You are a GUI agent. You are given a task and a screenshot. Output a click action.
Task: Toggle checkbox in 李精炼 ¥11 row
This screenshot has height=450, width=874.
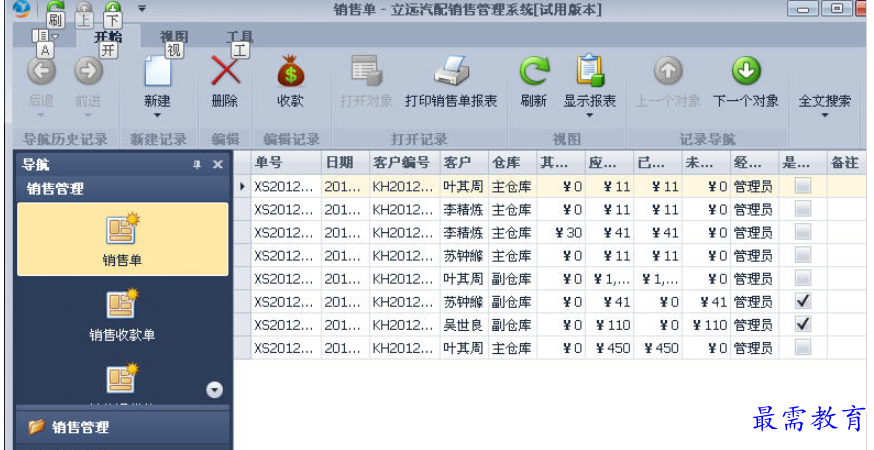click(803, 209)
